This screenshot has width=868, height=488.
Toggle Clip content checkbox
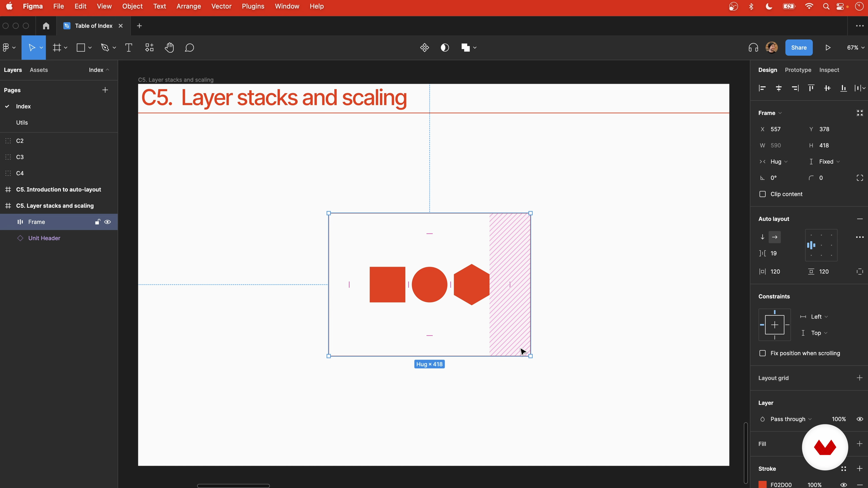tap(762, 194)
